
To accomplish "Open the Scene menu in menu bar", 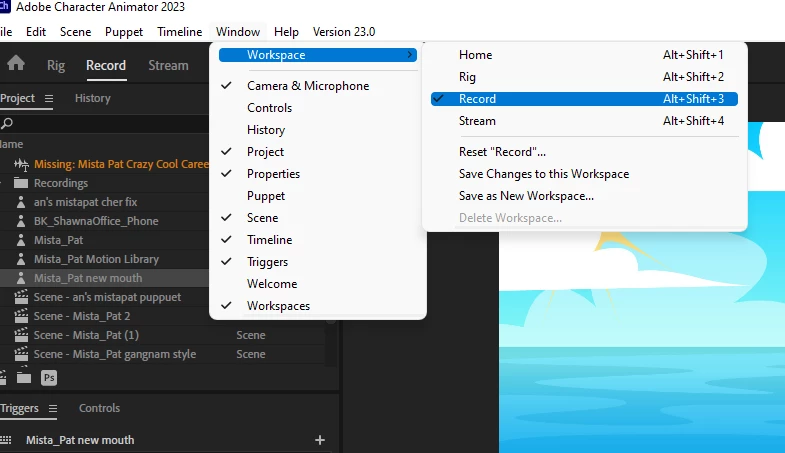I will [x=76, y=32].
